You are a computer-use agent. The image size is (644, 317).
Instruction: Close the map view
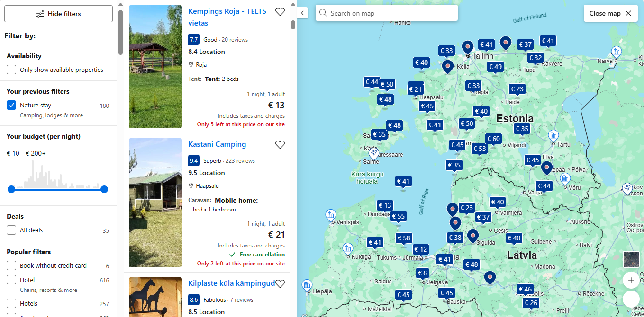610,13
